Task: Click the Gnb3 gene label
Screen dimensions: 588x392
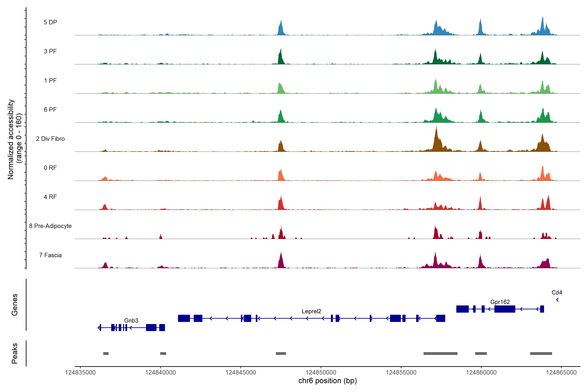Action: tap(131, 320)
